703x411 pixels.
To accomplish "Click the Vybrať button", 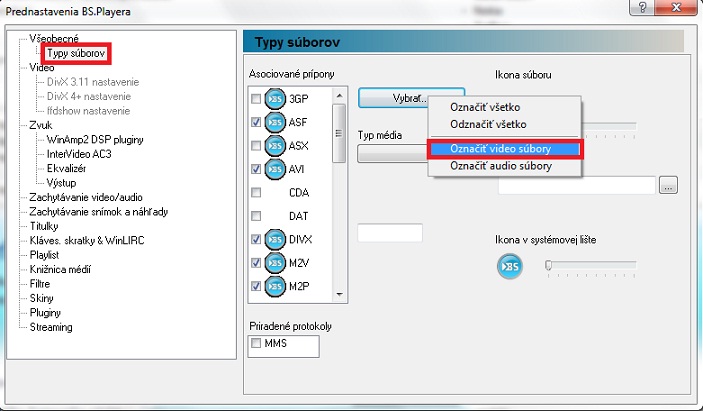I will (393, 98).
